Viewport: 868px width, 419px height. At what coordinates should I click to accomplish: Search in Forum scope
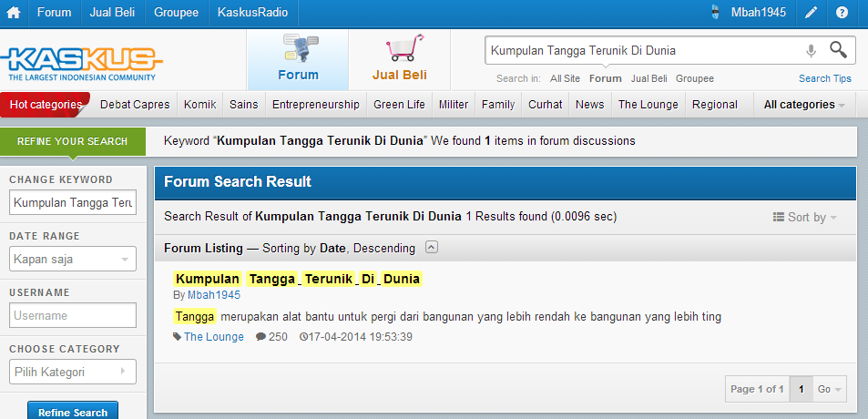pos(605,78)
